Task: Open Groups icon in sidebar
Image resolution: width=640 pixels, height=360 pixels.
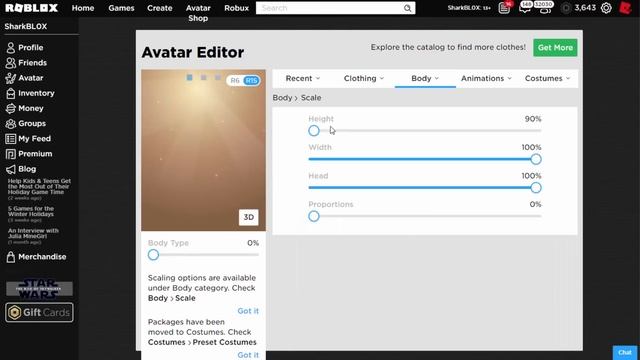Action: pos(11,124)
